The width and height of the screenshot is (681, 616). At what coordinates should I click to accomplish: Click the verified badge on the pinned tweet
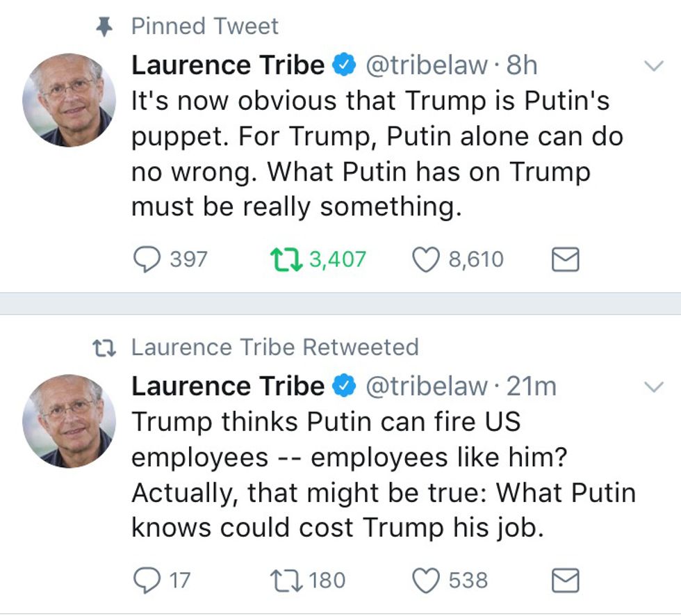pyautogui.click(x=344, y=66)
